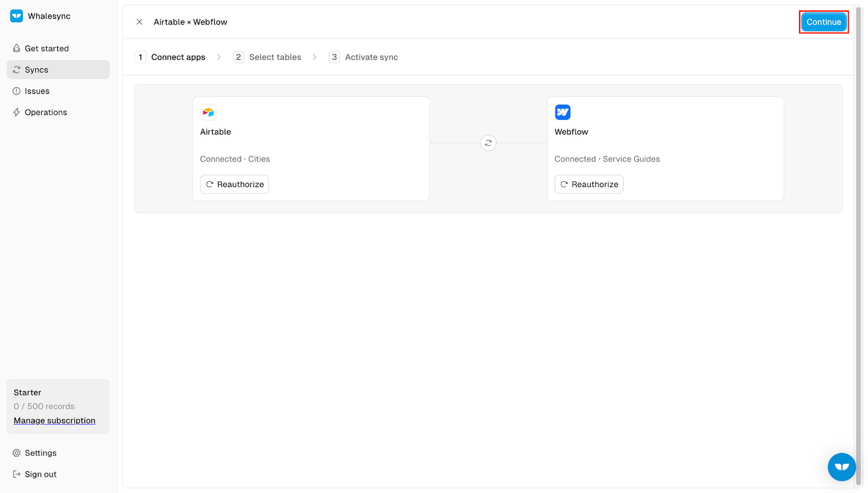Viewport: 868px width, 493px height.
Task: Click the chevron after Select tables
Action: coord(315,57)
